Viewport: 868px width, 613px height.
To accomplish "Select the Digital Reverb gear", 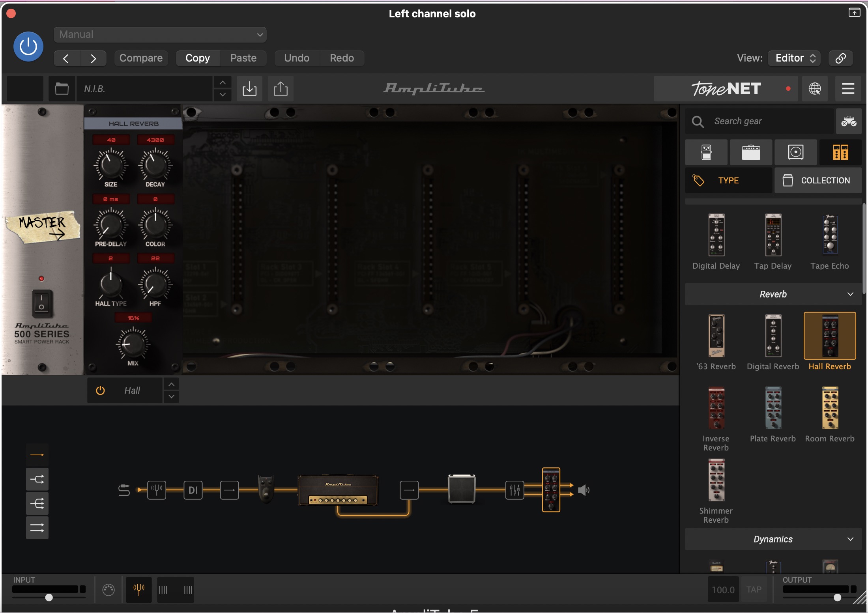I will point(773,342).
